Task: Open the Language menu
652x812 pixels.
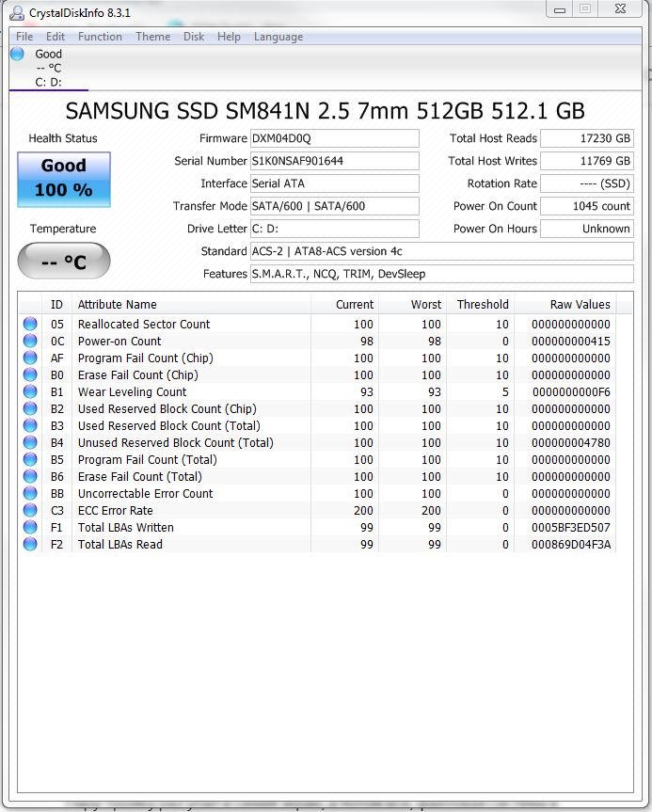Action: (x=278, y=37)
